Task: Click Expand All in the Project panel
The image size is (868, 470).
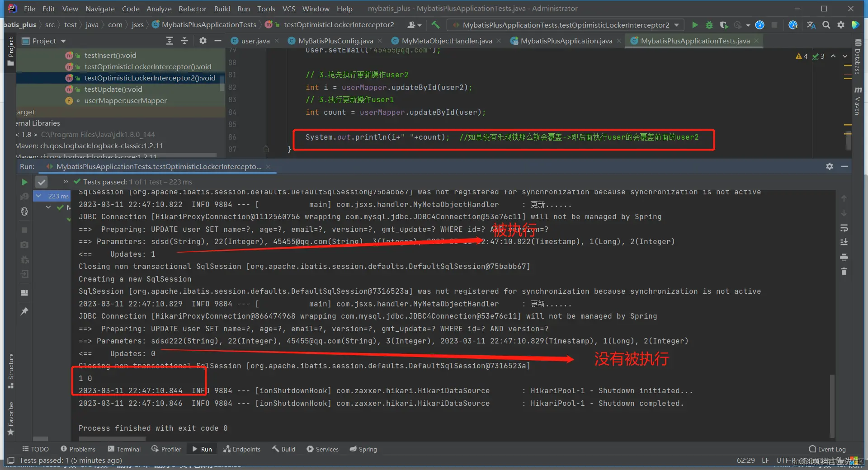Action: 170,41
